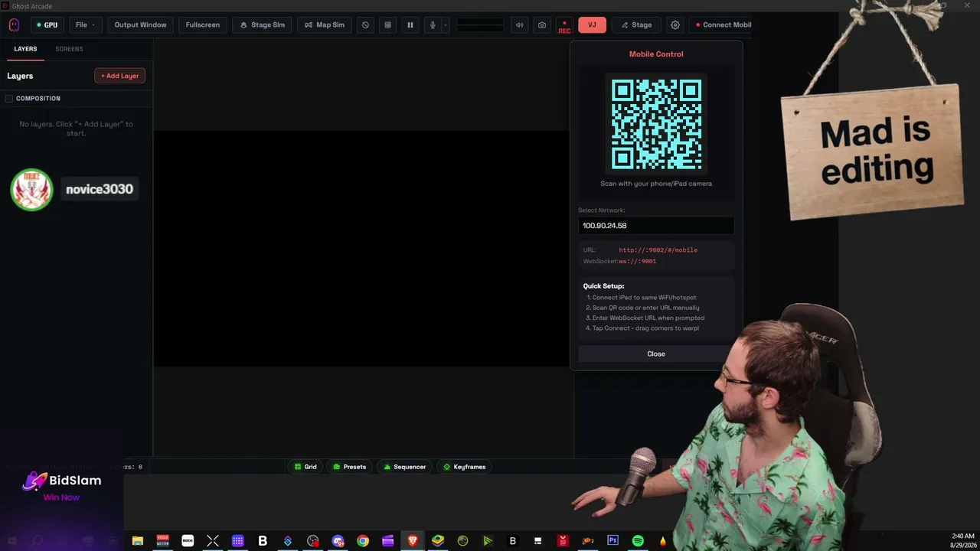Click the novice3030 username label
This screenshot has height=551, width=980.
pyautogui.click(x=100, y=189)
